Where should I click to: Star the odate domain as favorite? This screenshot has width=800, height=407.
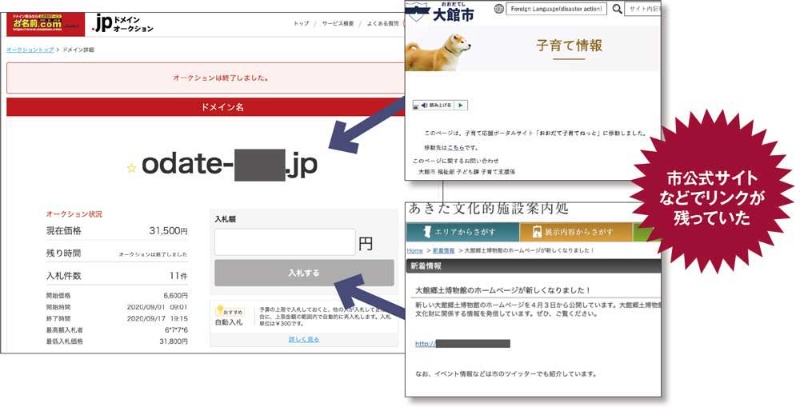click(131, 168)
